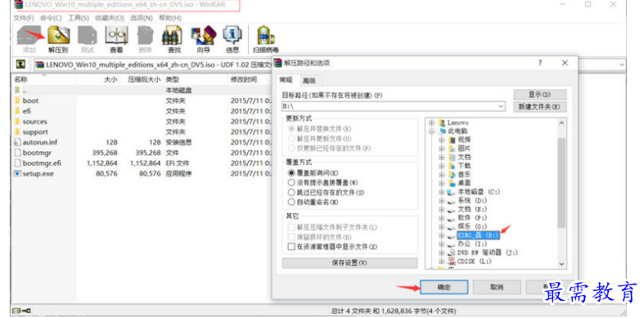Click the 信息 (Info) toolbar icon
Image resolution: width=644 pixels, height=318 pixels.
tap(232, 36)
